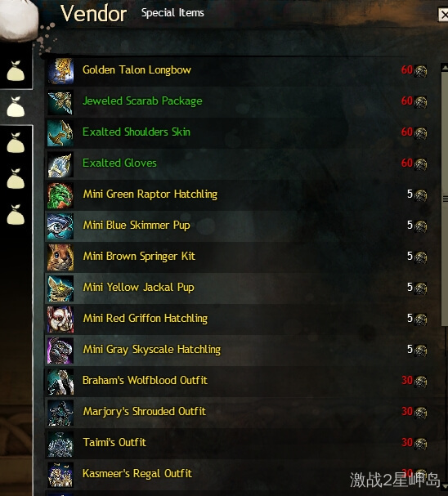Click the Jeweled Scarab Package icon

[x=60, y=102]
